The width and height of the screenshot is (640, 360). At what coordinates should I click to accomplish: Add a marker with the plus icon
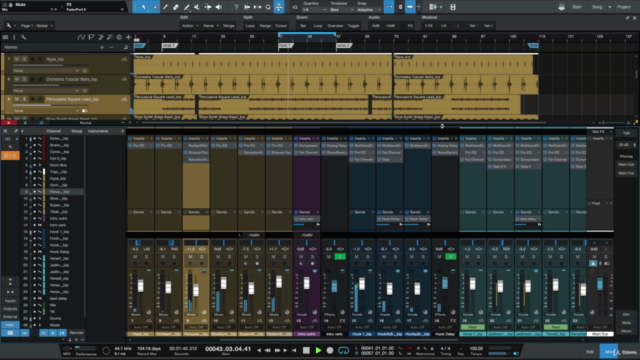(102, 47)
